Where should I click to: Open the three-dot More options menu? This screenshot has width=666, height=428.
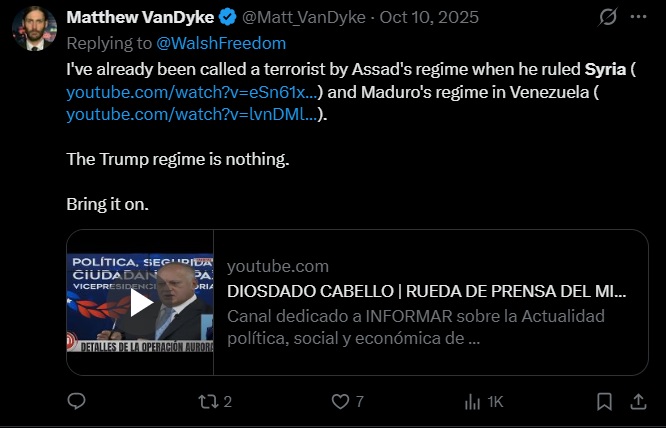click(x=639, y=18)
